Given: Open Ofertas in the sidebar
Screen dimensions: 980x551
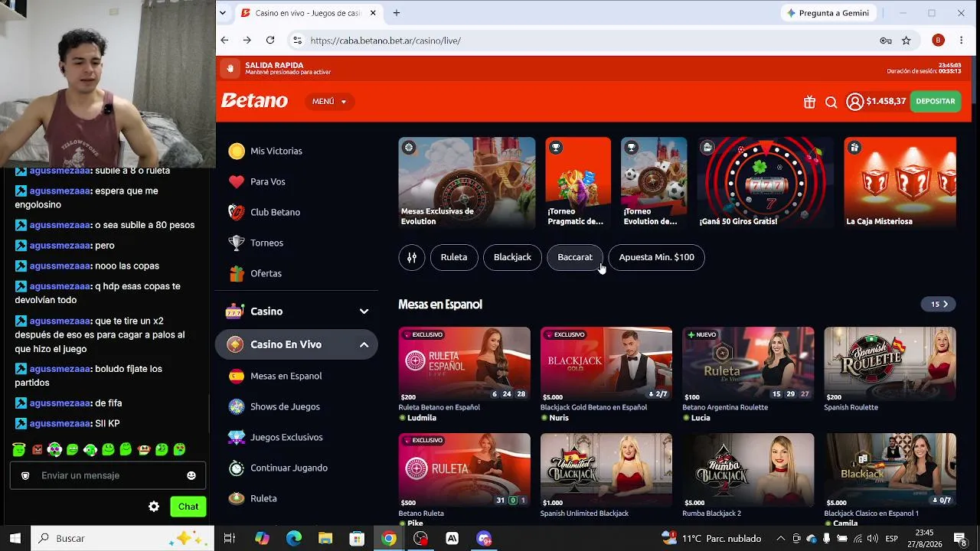Looking at the screenshot, I should click(255, 273).
